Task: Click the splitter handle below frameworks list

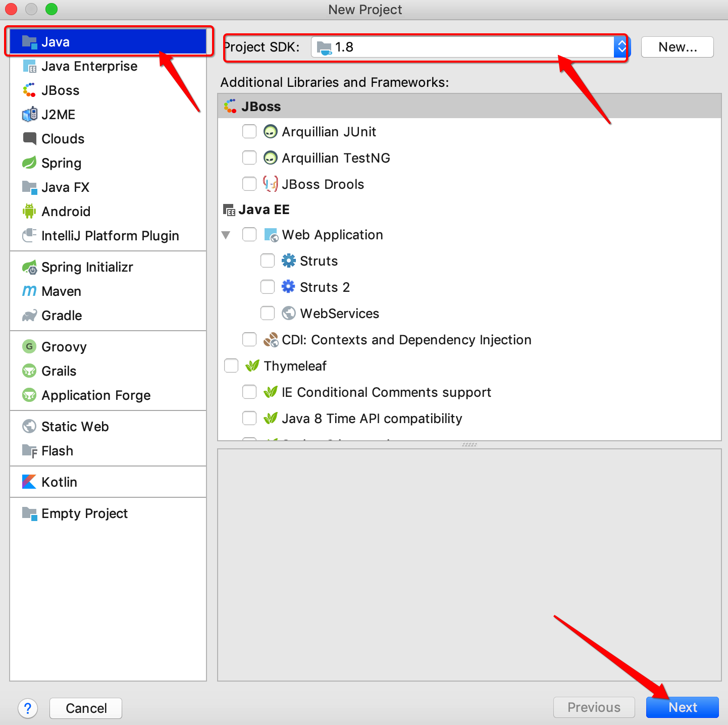Action: click(470, 445)
